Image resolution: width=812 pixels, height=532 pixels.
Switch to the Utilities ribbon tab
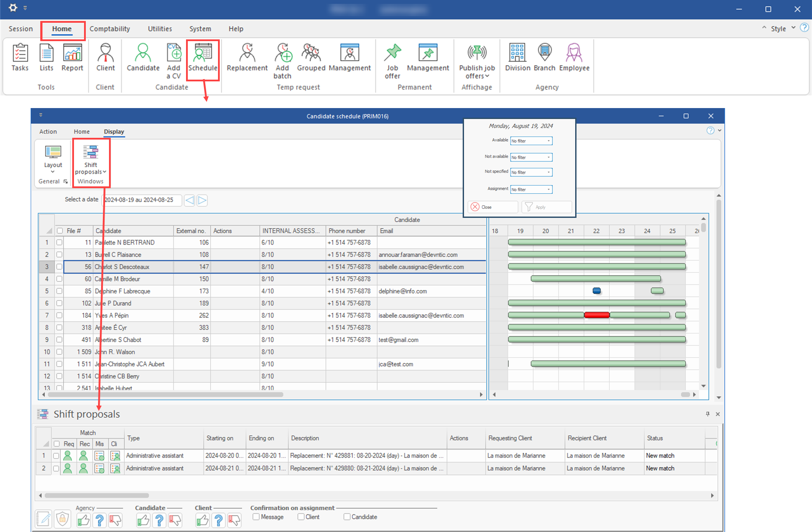(160, 29)
